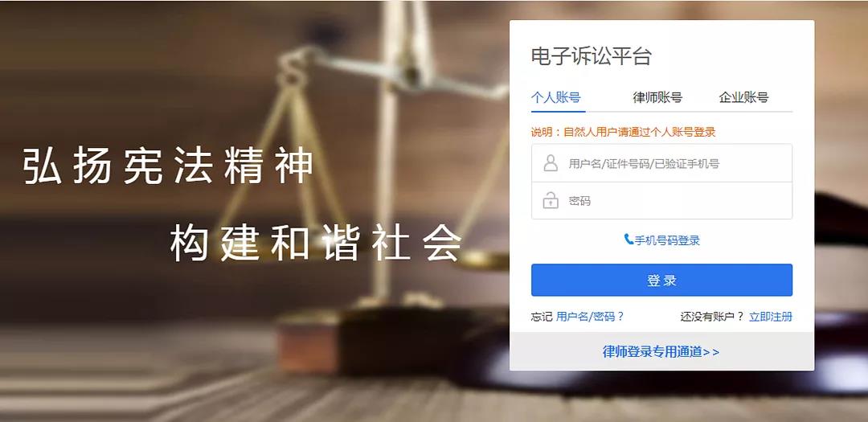Click the padlock icon in password field
868x422 pixels.
coord(551,200)
